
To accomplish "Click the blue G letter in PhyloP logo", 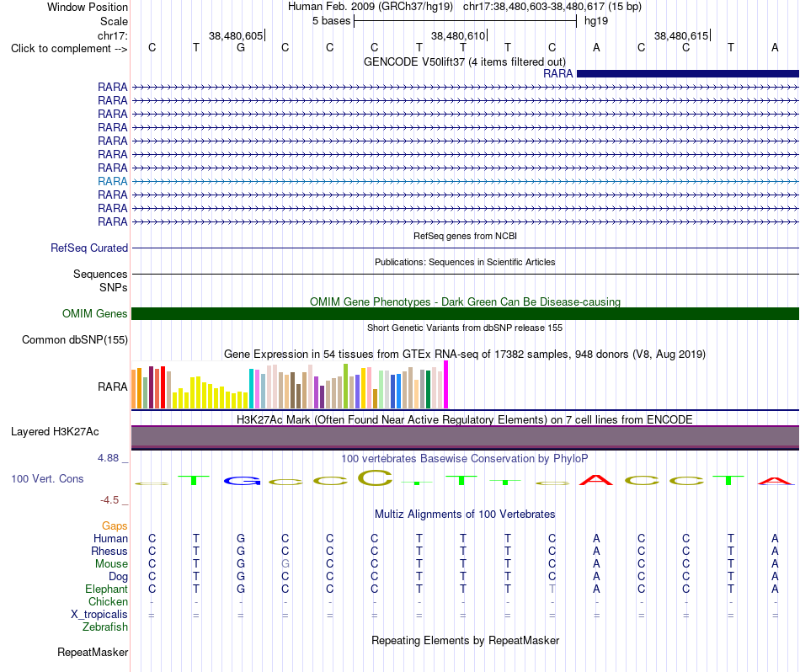I will (242, 480).
